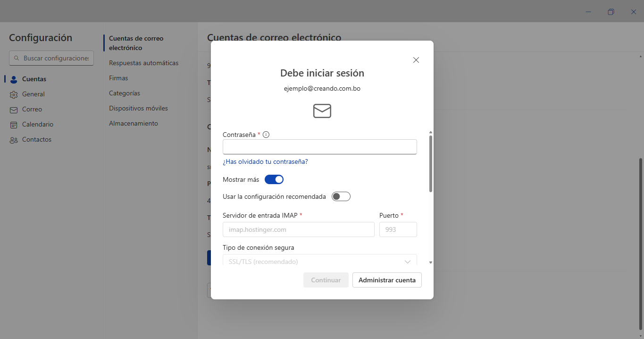Open Contactos settings category

[37, 139]
